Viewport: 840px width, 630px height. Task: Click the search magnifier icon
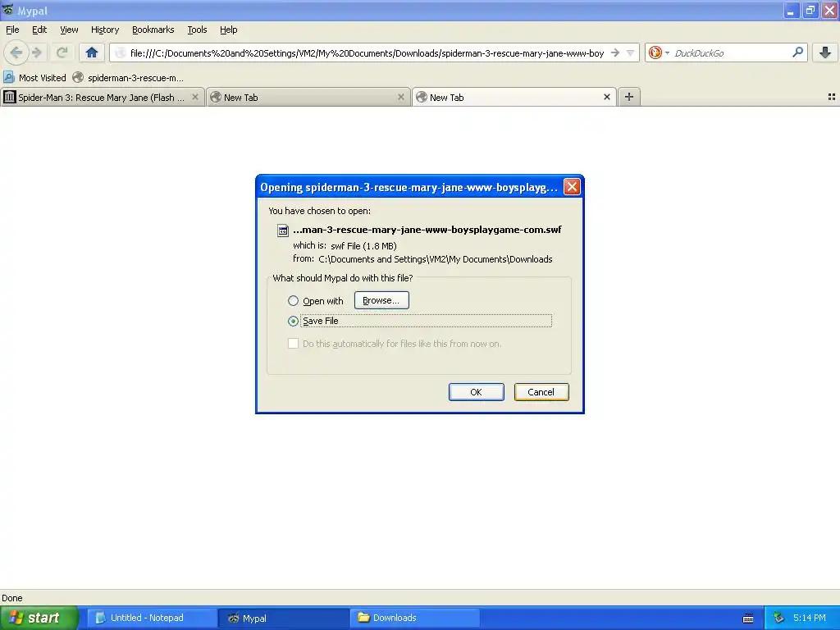(x=797, y=52)
